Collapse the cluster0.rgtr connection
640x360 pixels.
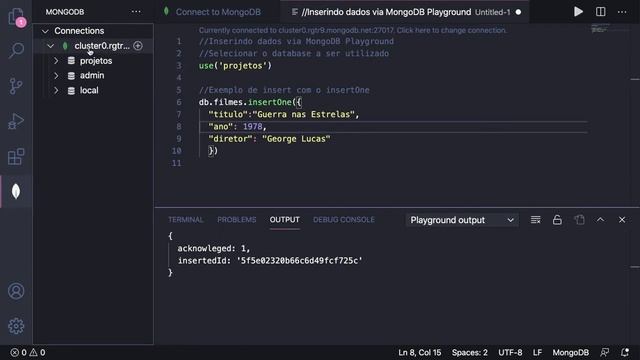[51, 46]
